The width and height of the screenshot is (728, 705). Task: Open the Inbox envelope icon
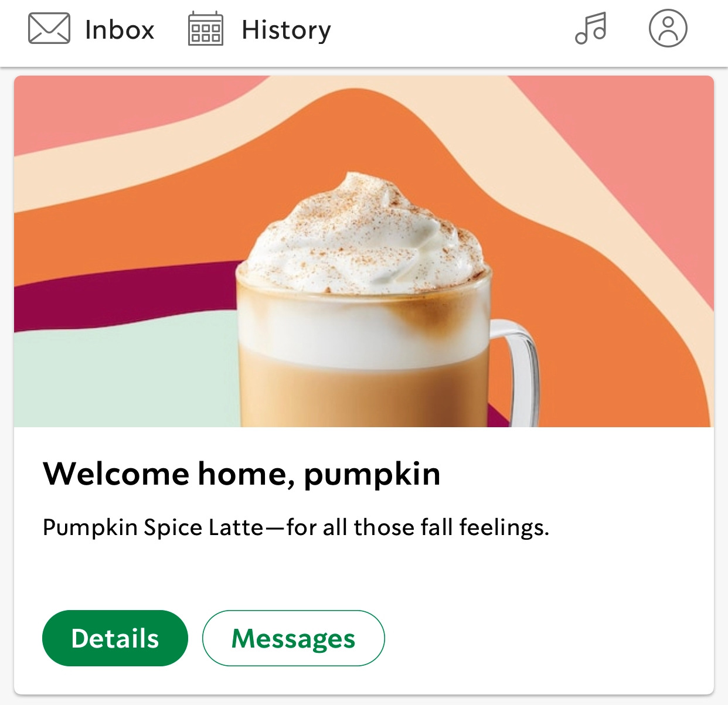click(x=49, y=29)
